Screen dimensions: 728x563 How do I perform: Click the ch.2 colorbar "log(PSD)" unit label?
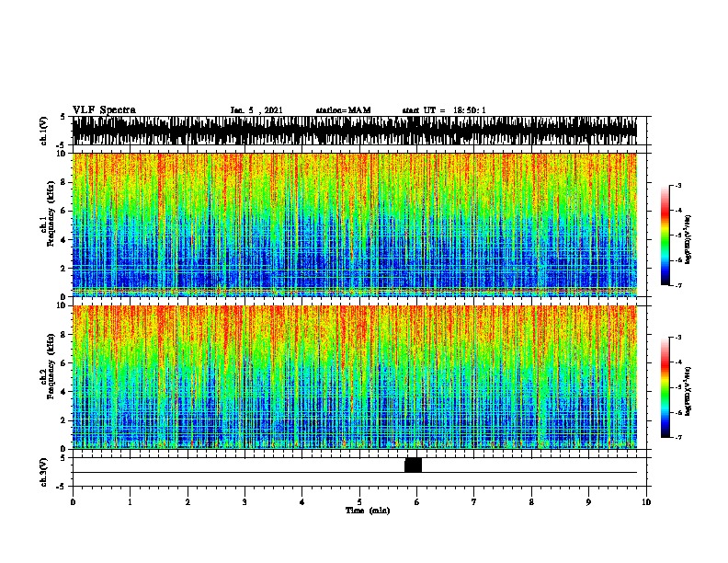pyautogui.click(x=688, y=392)
